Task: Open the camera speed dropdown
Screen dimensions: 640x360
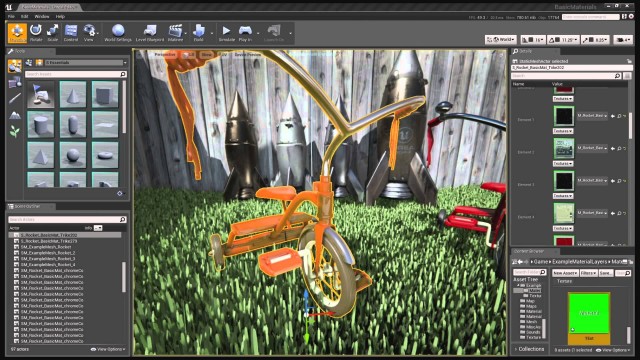Action: (x=623, y=40)
